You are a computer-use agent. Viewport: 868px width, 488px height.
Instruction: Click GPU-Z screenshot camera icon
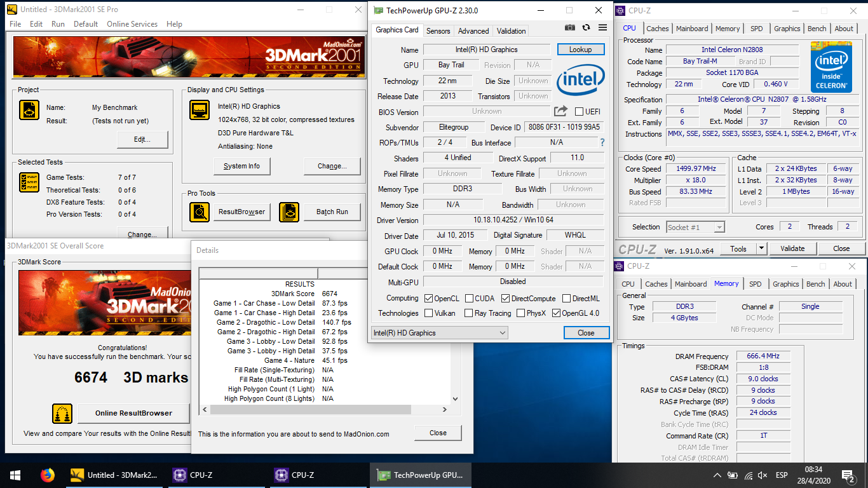570,28
